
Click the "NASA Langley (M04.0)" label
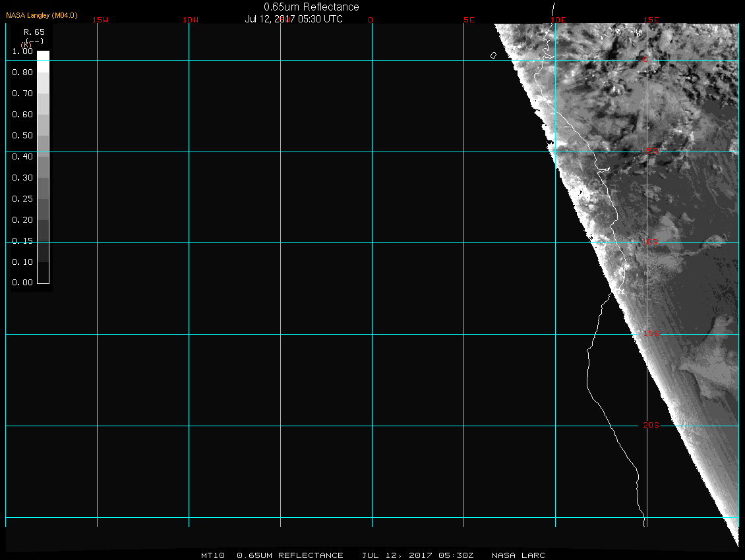[x=42, y=16]
